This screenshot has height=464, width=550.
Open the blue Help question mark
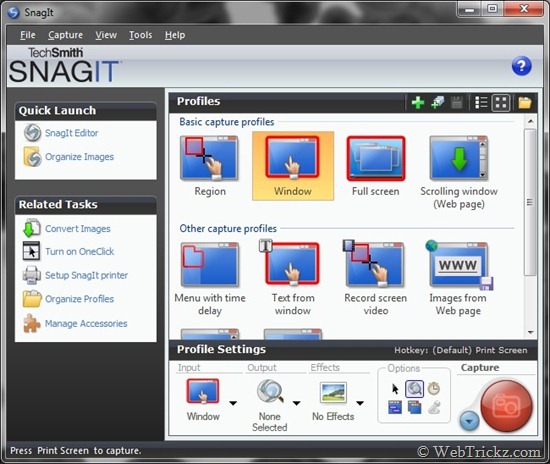[x=521, y=66]
